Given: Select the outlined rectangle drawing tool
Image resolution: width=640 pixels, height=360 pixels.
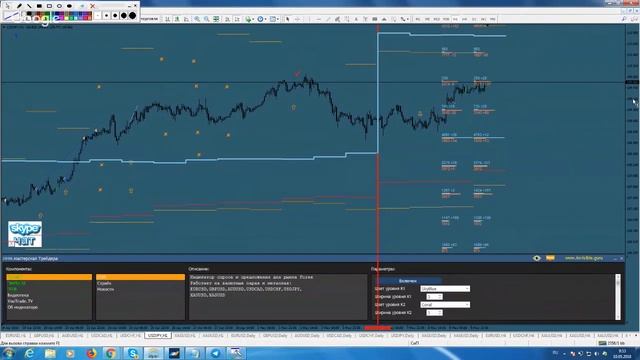Looking at the screenshot, I should click(x=49, y=6).
